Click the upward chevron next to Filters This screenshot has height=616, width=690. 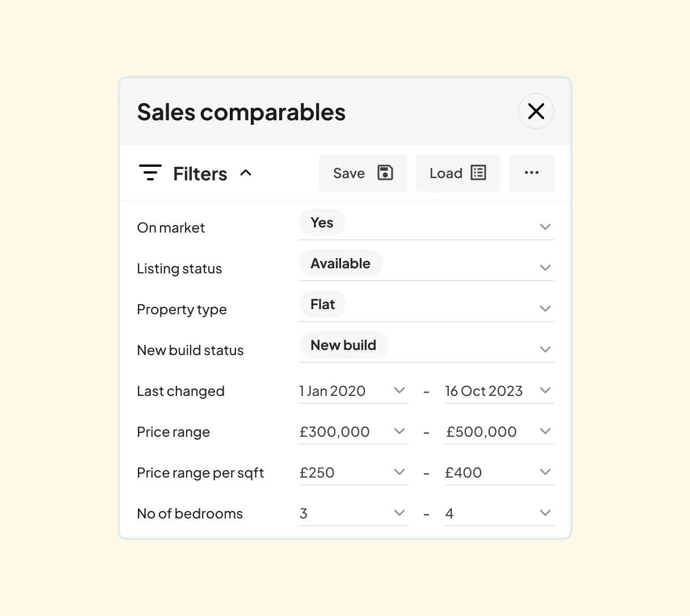246,173
